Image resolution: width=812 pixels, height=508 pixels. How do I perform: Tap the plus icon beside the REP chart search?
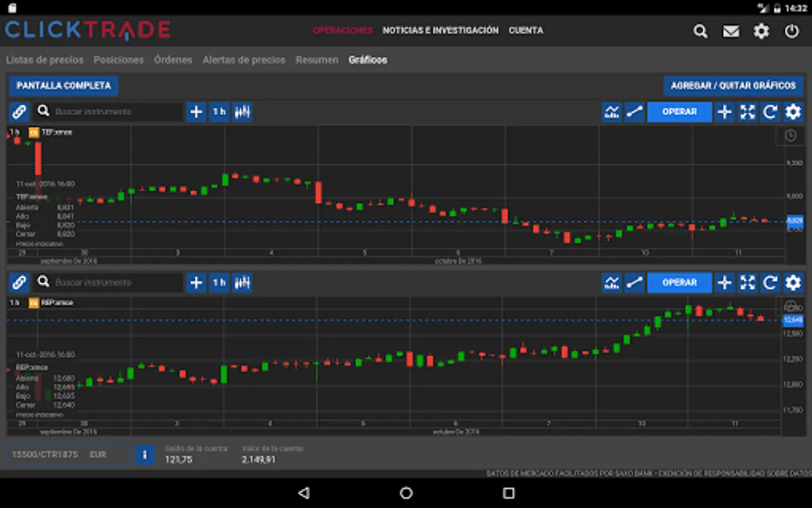pyautogui.click(x=196, y=282)
